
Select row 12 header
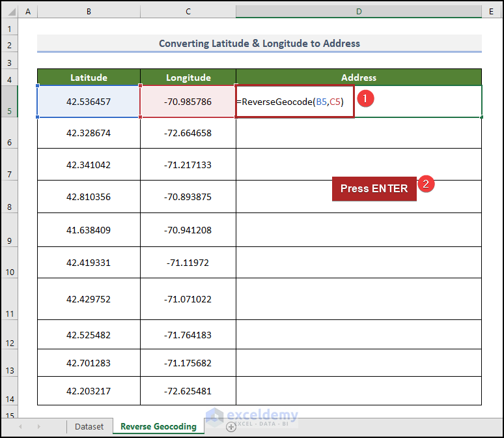9,334
